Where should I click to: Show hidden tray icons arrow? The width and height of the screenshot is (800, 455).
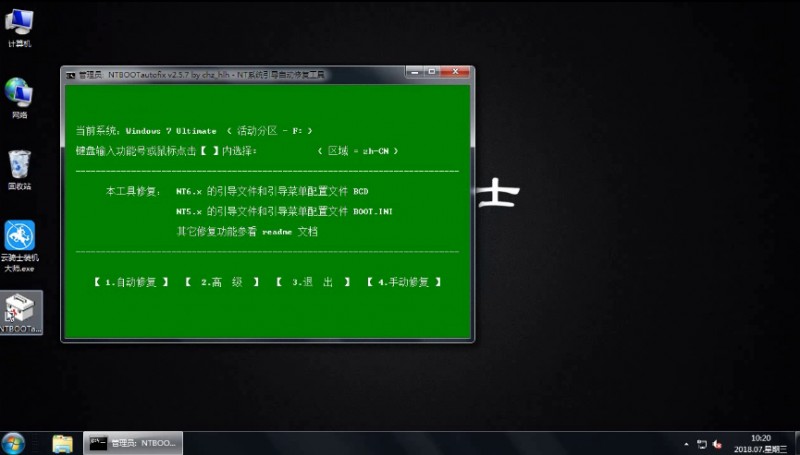point(686,444)
